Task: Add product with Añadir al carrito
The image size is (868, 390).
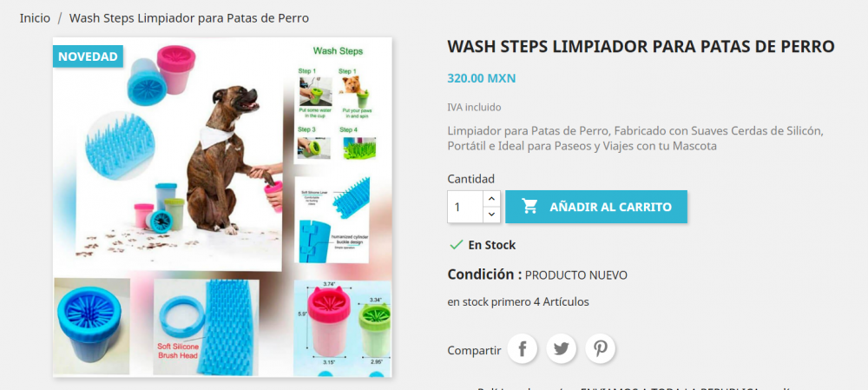Action: click(x=596, y=208)
